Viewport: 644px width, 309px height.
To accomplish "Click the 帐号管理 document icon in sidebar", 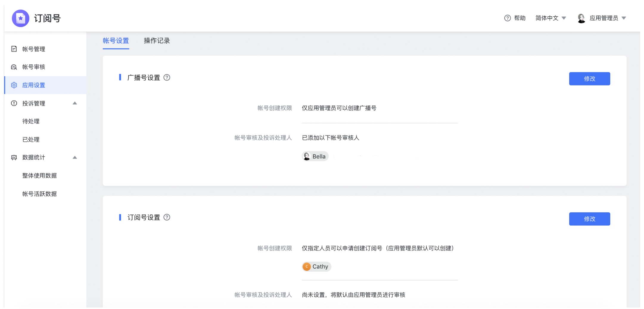I will (14, 49).
